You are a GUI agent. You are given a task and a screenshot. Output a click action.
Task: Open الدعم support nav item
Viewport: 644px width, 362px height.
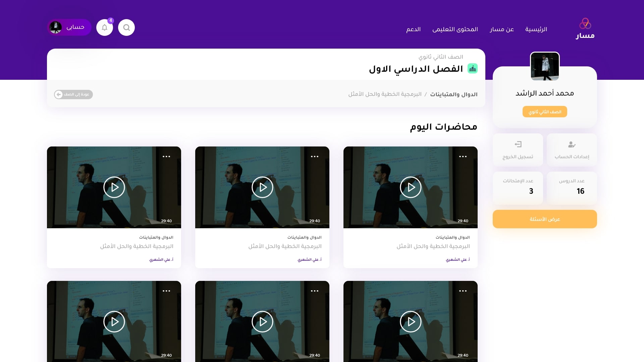pos(413,29)
